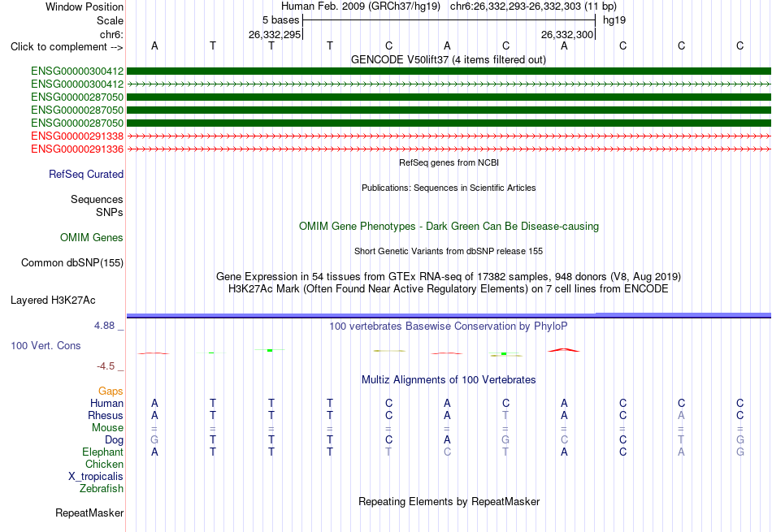This screenshot has height=532, width=772.
Task: Click the OMIM Gene Phenotypes track title
Action: (x=449, y=227)
